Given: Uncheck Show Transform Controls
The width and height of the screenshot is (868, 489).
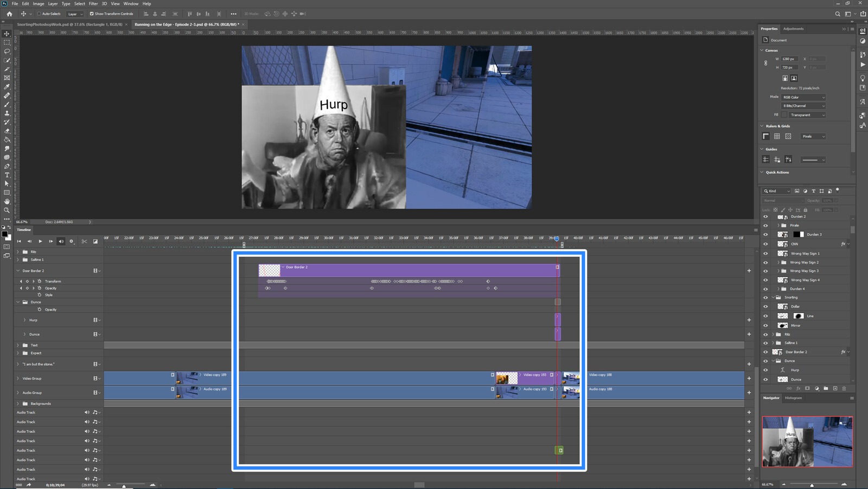Looking at the screenshot, I should tap(92, 14).
